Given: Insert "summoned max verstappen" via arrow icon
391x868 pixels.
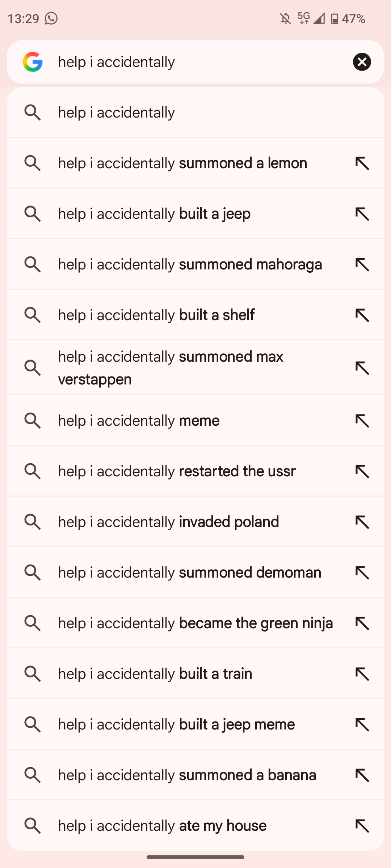Looking at the screenshot, I should 362,368.
